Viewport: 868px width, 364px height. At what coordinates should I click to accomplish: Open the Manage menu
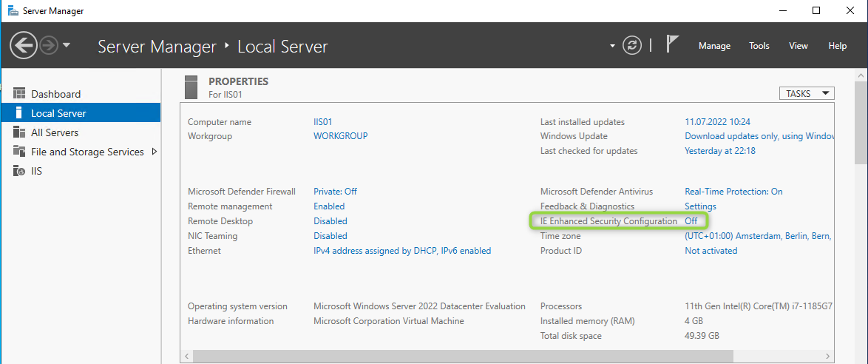click(x=714, y=46)
